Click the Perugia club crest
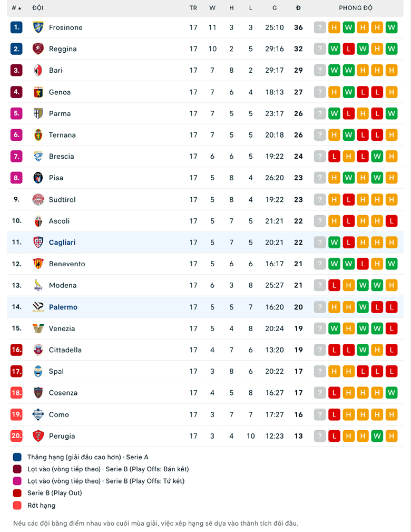This screenshot has height=532, width=411. click(x=38, y=436)
